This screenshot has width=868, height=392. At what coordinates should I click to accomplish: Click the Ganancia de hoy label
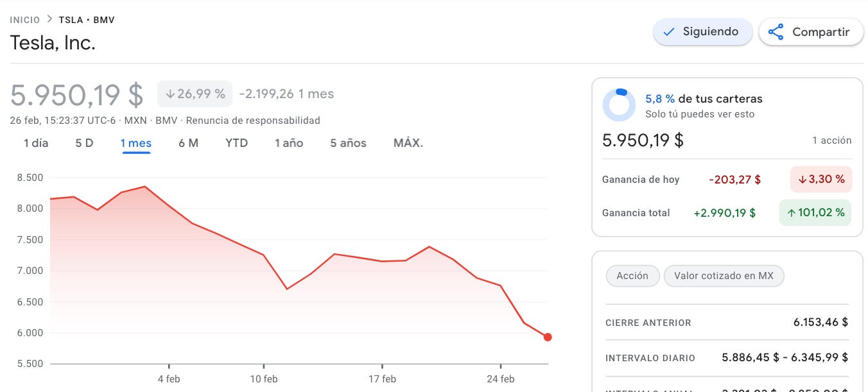[641, 180]
